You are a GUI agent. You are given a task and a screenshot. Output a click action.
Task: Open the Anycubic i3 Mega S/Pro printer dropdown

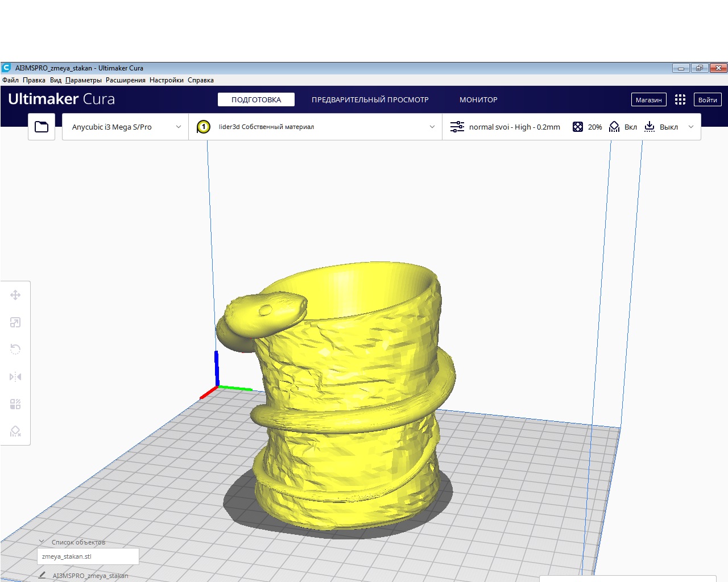125,127
